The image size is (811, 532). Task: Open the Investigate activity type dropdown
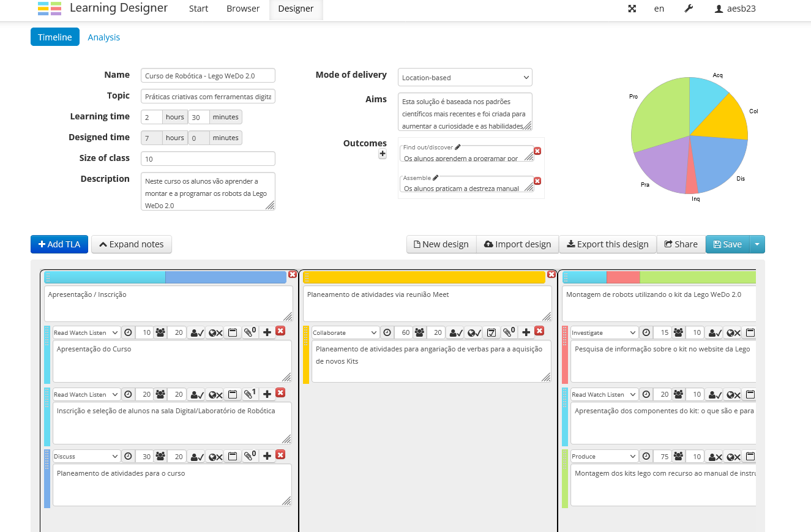tap(604, 332)
